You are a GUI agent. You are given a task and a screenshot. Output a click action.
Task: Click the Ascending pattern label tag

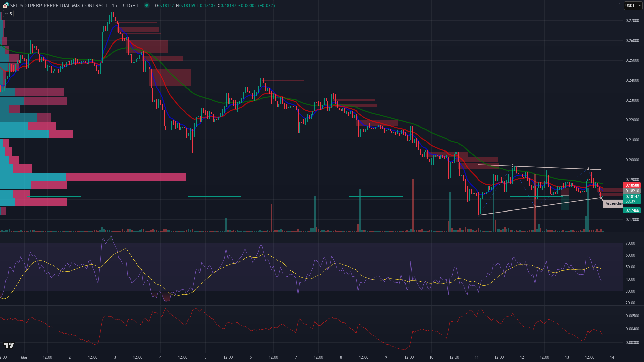coord(613,203)
